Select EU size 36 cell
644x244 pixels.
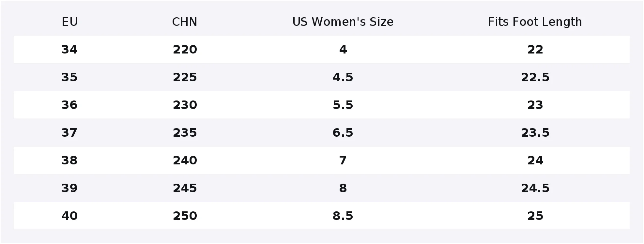click(69, 105)
